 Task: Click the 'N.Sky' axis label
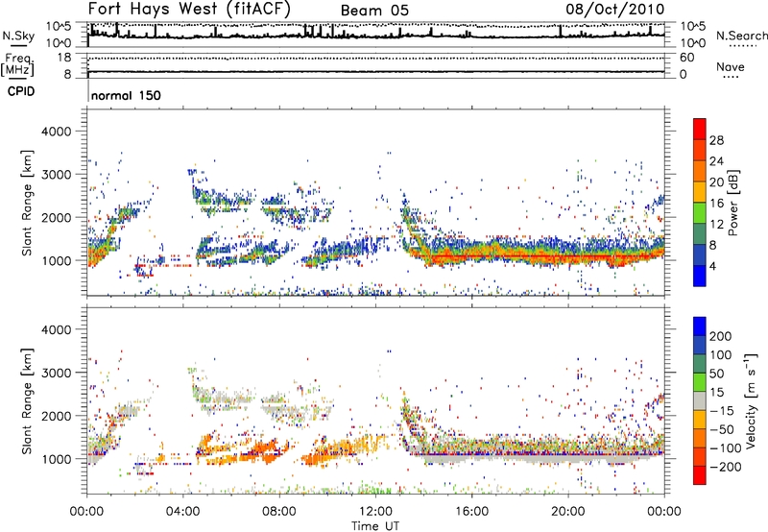18,36
